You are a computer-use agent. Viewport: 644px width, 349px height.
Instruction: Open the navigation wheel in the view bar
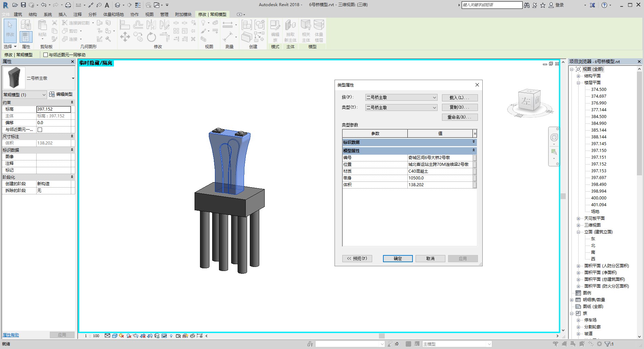coord(554,137)
